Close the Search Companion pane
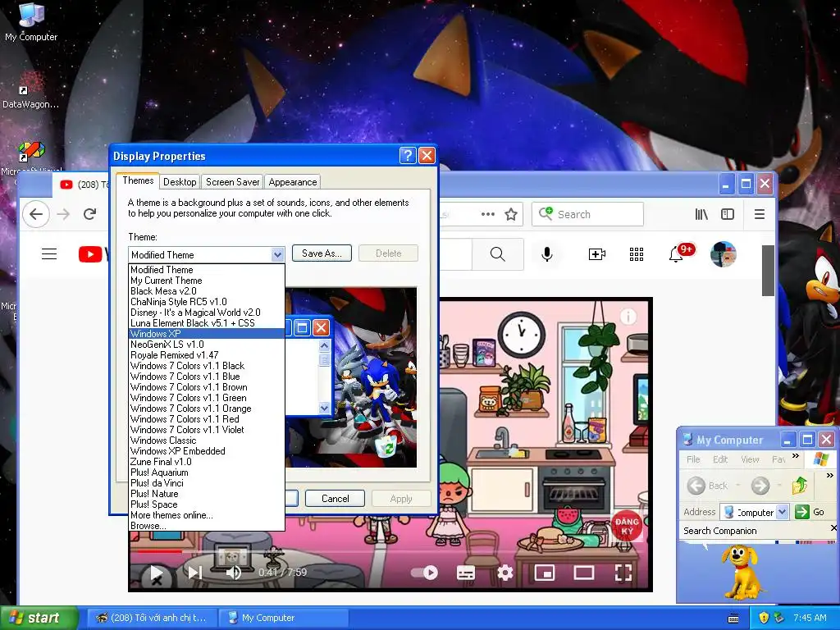The width and height of the screenshot is (840, 630). pyautogui.click(x=833, y=528)
